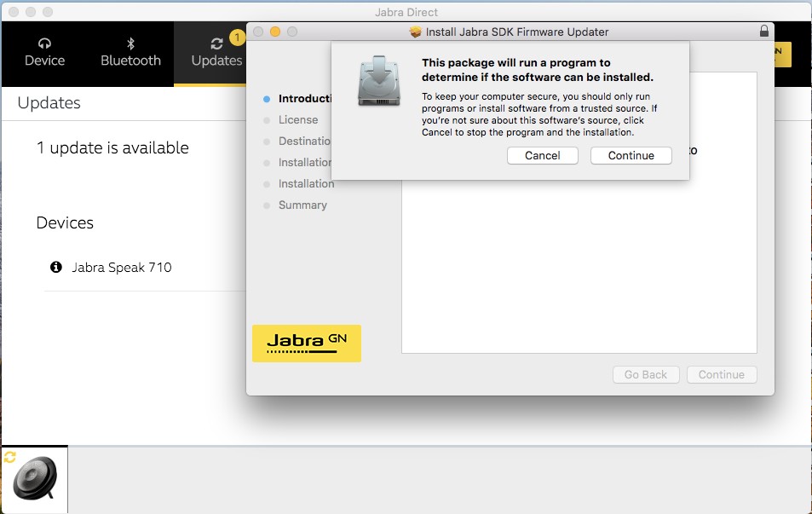
Task: Click the package icon in installer title
Action: pyautogui.click(x=415, y=32)
